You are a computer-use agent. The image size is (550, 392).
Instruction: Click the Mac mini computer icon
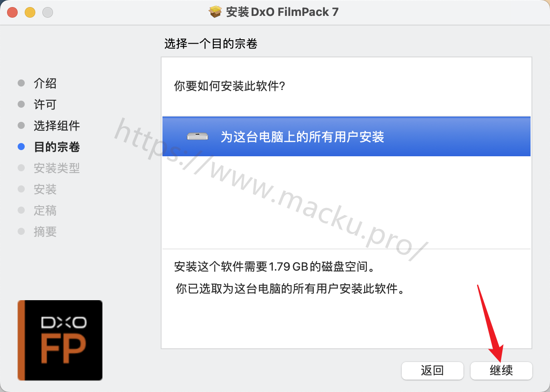click(197, 136)
